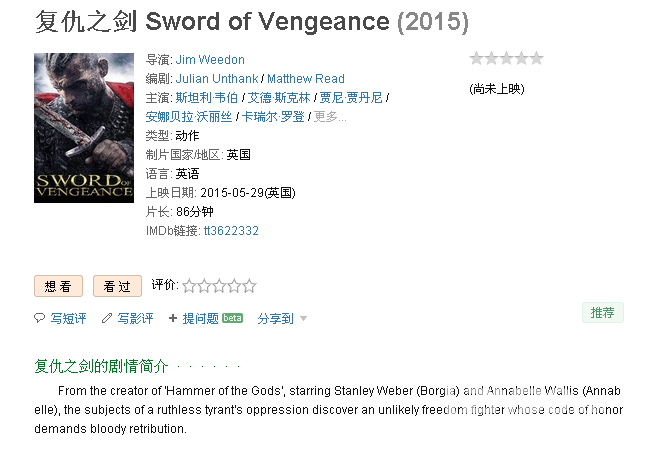The height and width of the screenshot is (454, 654).
Task: Open director Jim Weedon's page
Action: click(x=210, y=60)
